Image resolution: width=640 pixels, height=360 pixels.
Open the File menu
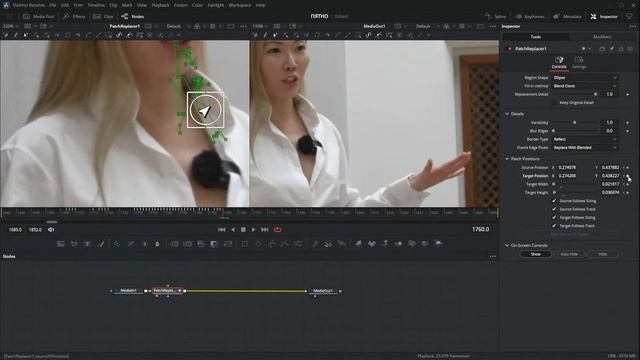[x=53, y=5]
